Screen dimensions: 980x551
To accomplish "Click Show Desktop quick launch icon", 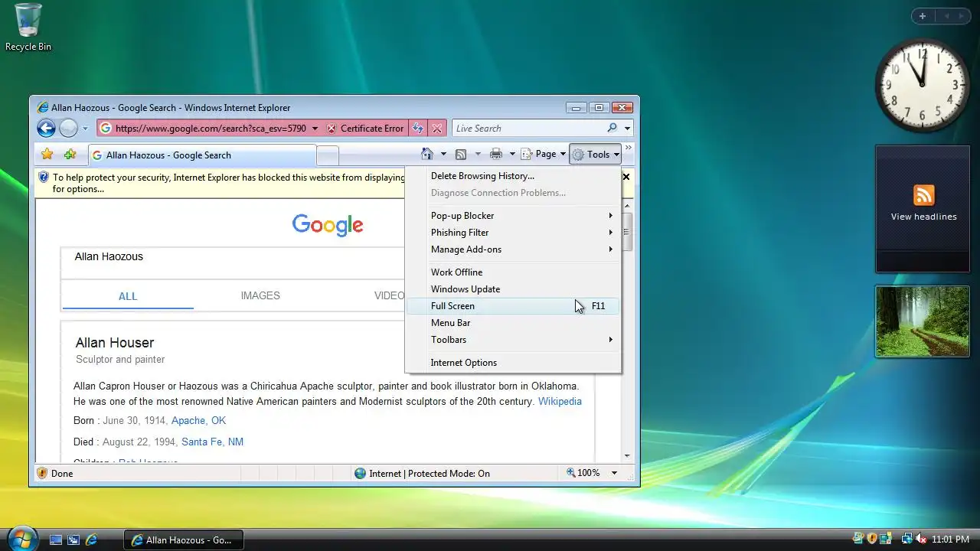I will (x=56, y=540).
